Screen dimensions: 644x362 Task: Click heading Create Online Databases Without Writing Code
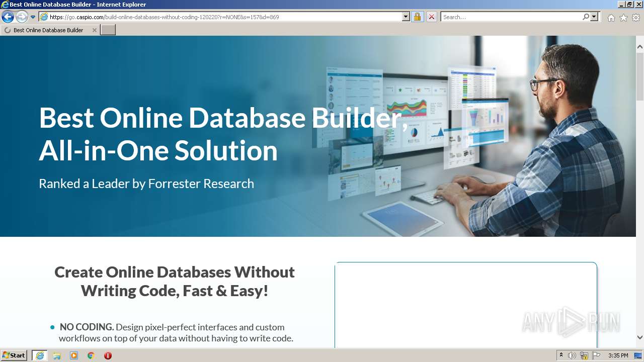175,281
